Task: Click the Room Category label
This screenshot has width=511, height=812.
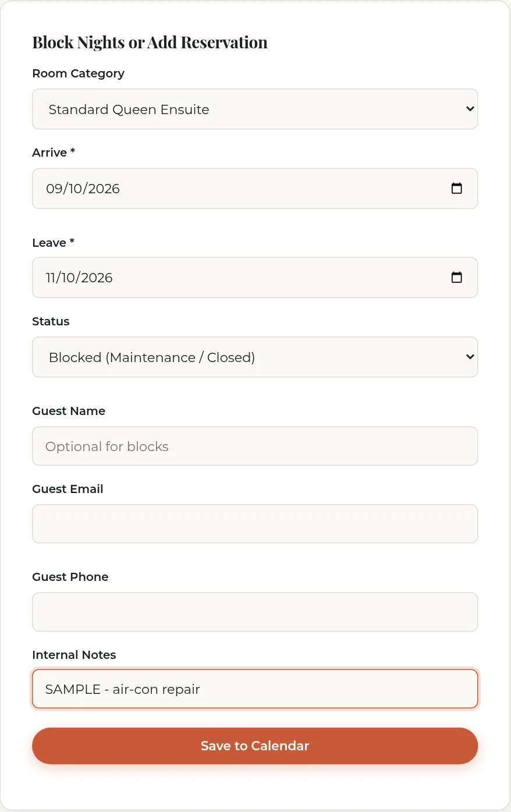Action: [78, 73]
